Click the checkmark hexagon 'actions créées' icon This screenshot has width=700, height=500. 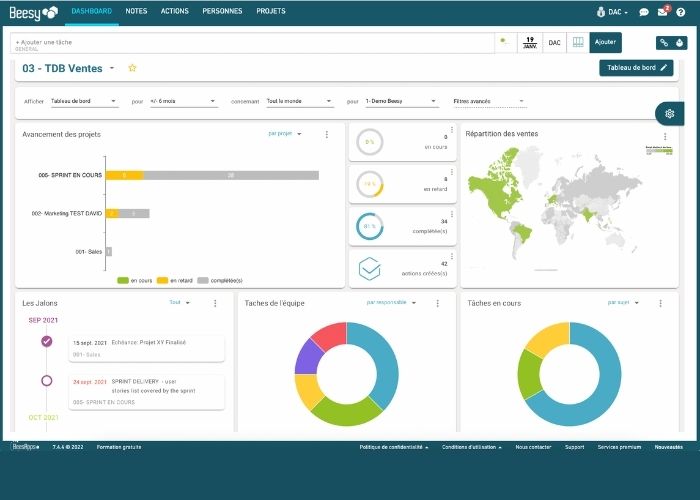(x=370, y=269)
